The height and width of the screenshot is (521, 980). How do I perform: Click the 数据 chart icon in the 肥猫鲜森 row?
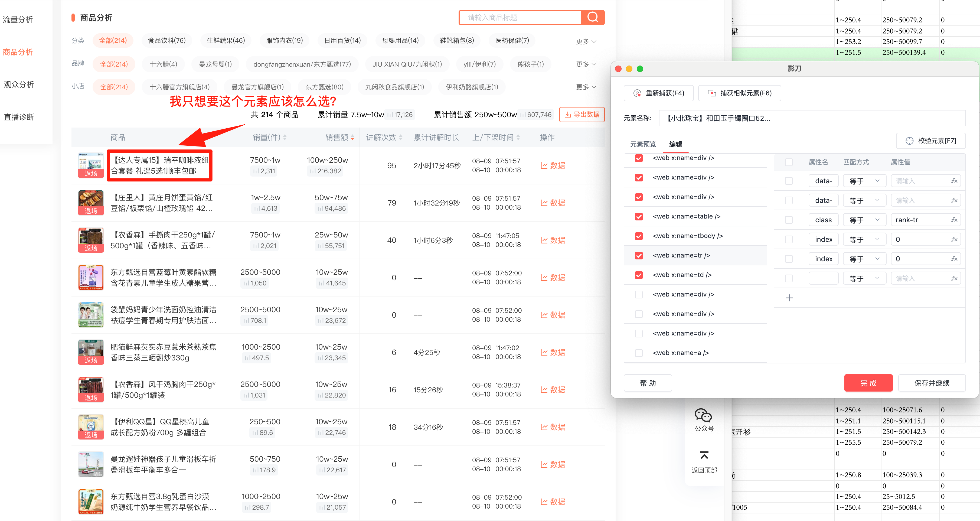point(544,352)
